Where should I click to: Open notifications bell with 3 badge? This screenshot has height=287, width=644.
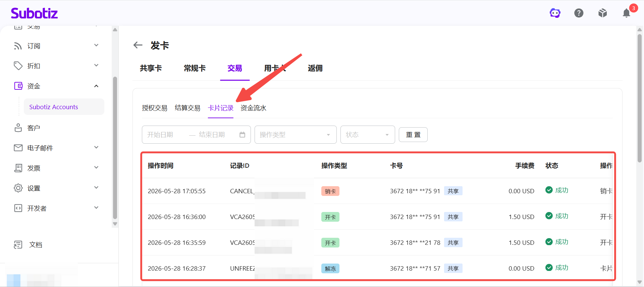click(627, 13)
